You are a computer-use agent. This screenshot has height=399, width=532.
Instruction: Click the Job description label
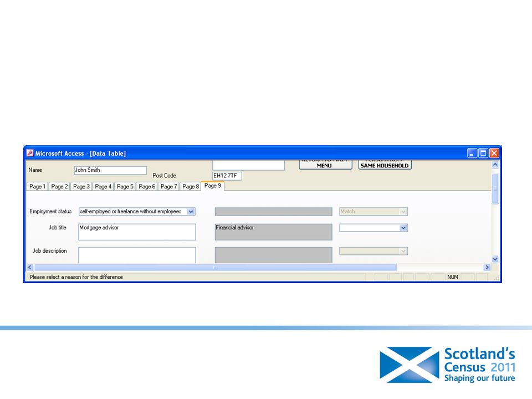pos(49,251)
